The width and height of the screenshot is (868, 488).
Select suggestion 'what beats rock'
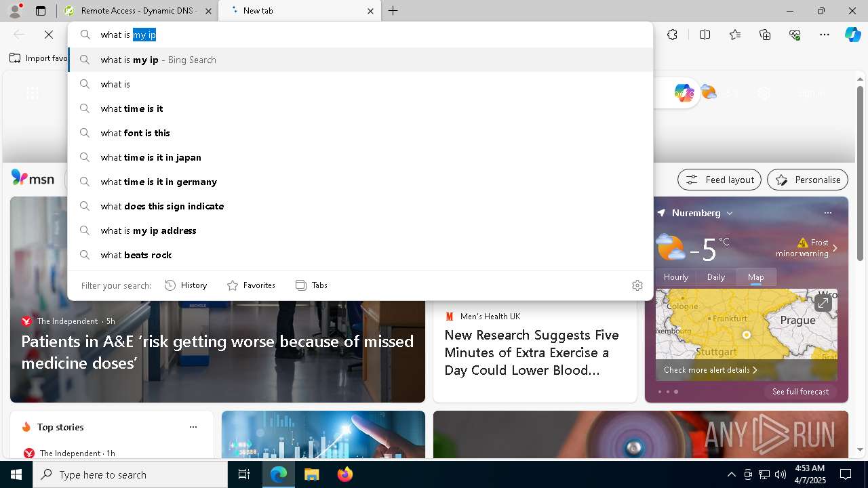point(361,255)
